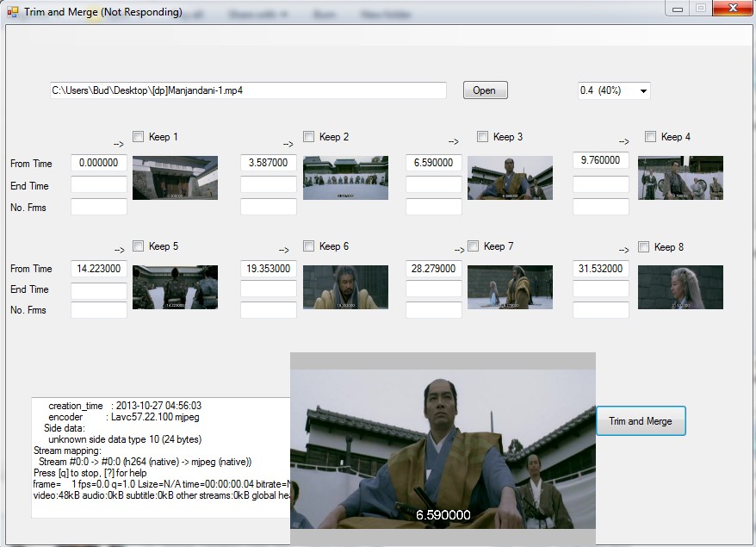Click the Trim and Merge button

[x=641, y=421]
